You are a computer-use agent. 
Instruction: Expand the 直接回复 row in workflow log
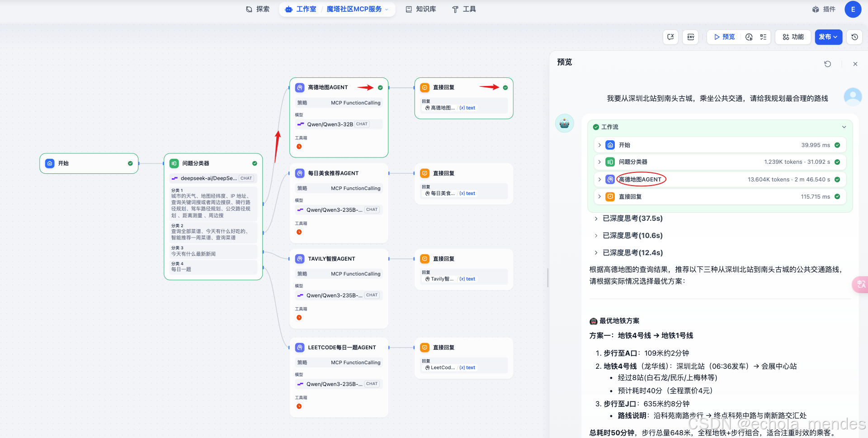pyautogui.click(x=599, y=197)
